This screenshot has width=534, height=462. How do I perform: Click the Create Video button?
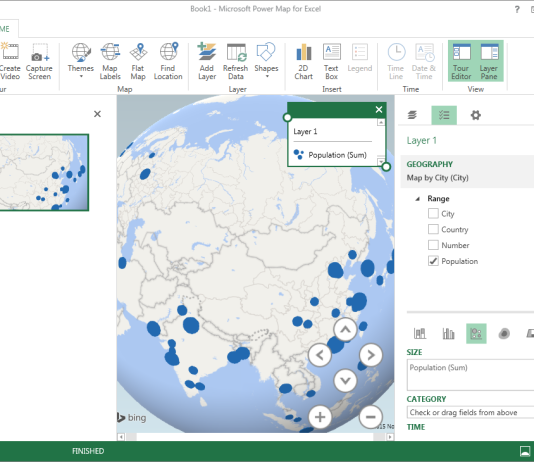tap(10, 61)
